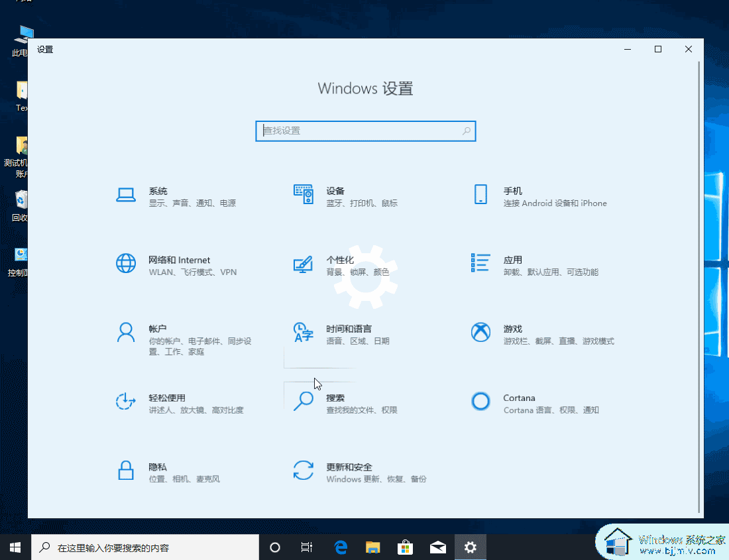The image size is (729, 560).
Task: Click the text 语音、区域、日期
Action: pos(357,341)
